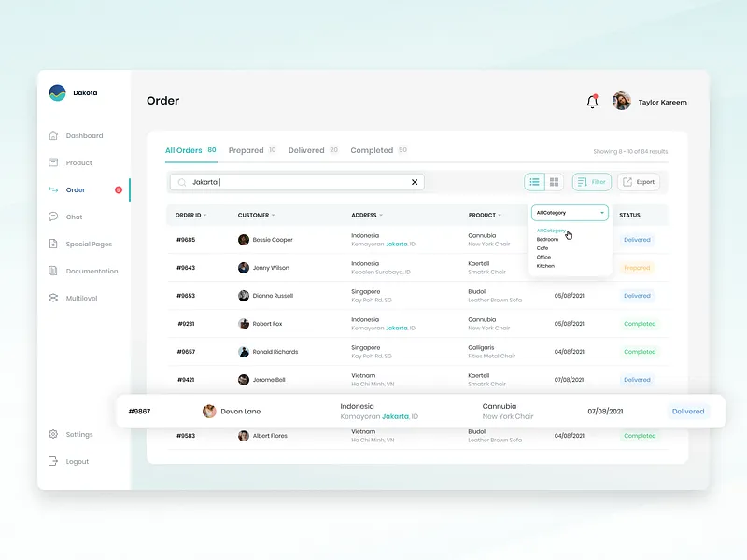Screen dimensions: 747x560
Task: Click the Filter button
Action: tap(592, 182)
